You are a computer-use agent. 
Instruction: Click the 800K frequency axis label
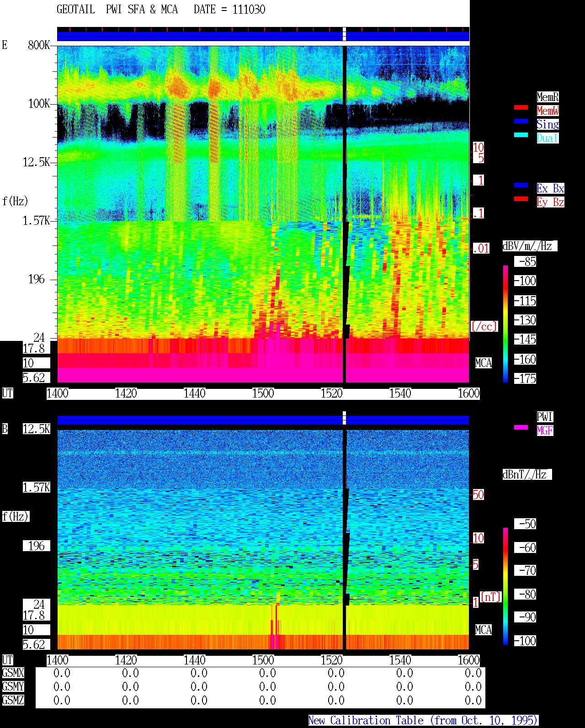pos(39,45)
